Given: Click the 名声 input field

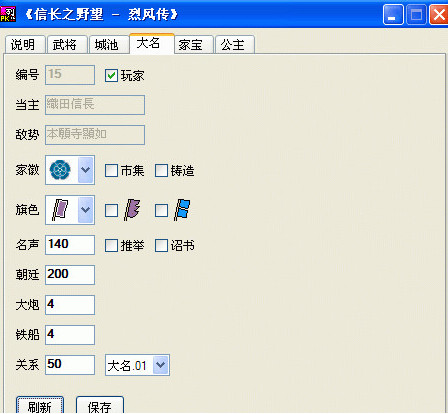Looking at the screenshot, I should (x=70, y=245).
